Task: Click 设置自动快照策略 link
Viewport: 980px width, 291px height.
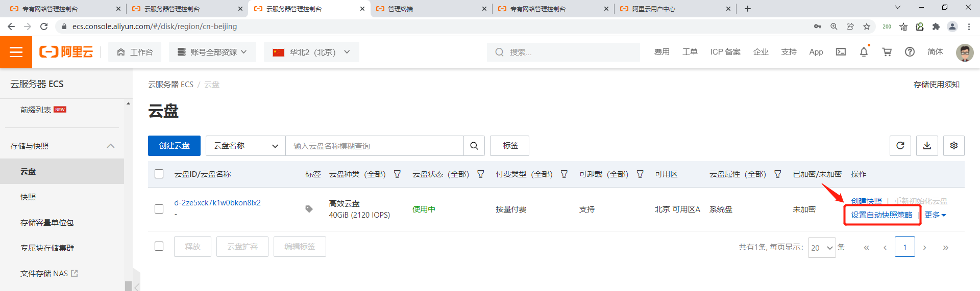Action: 881,215
